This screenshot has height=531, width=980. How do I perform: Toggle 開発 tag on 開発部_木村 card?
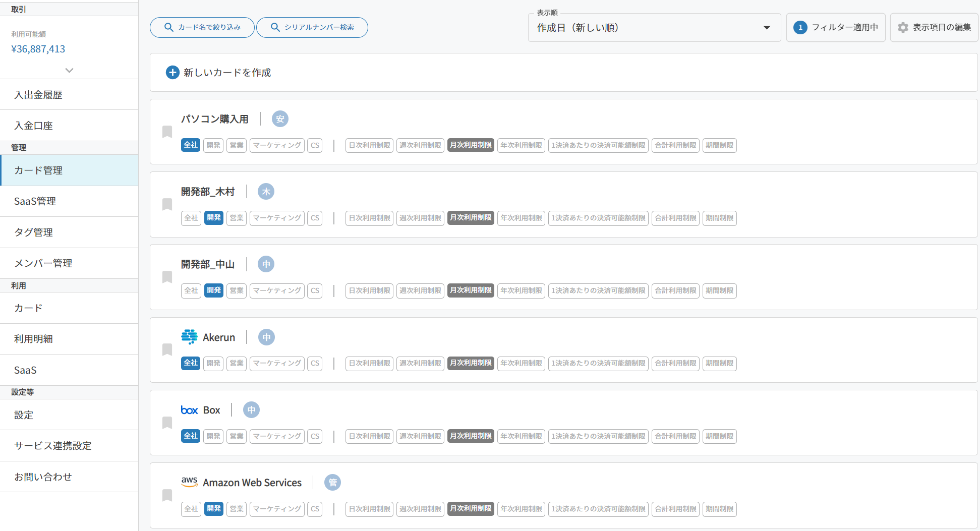point(214,218)
